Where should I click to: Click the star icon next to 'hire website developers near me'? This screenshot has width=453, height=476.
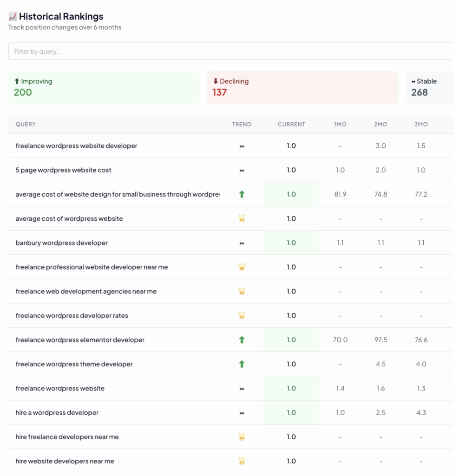tap(242, 461)
